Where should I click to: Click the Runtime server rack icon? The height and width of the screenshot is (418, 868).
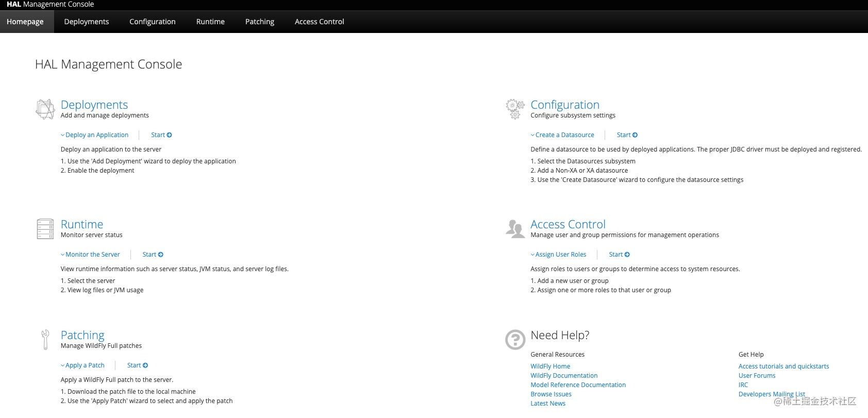click(45, 229)
